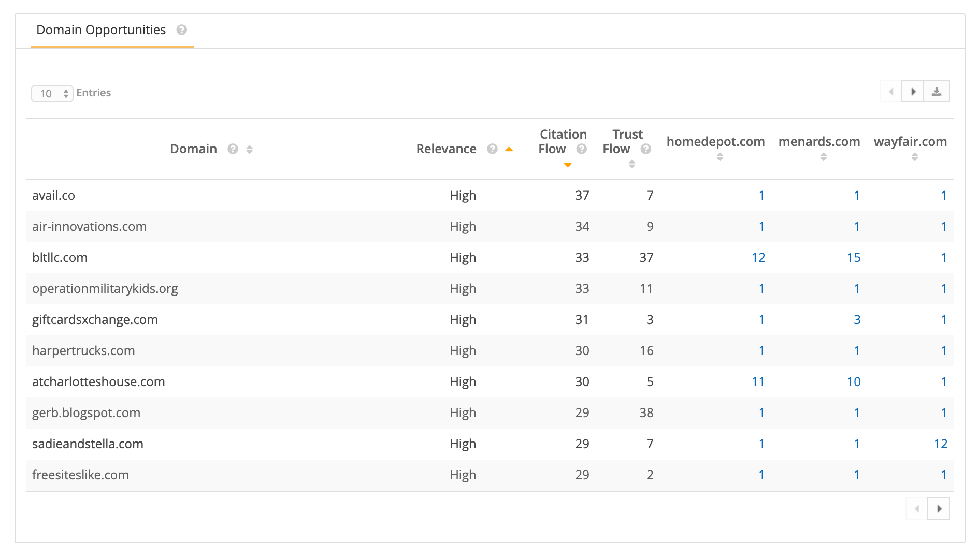978x560 pixels.
Task: Select giftcardsxchange.com domain
Action: point(95,320)
